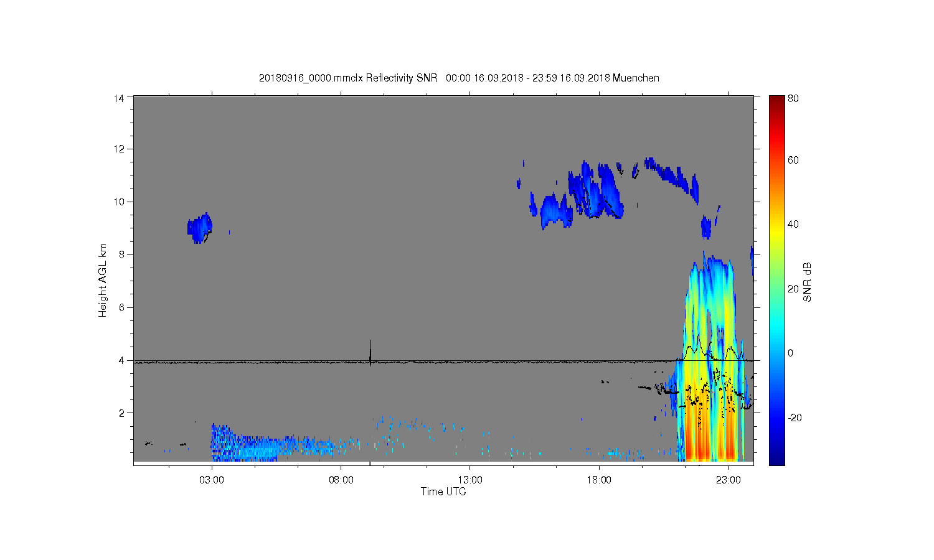
Task: Click the 'Time UTC' x-axis label
Action: coord(443,492)
